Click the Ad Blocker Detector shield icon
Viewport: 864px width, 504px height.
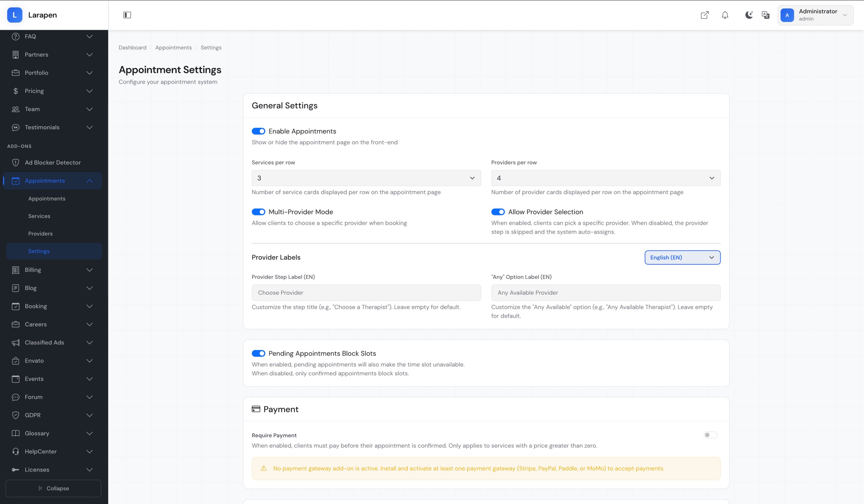[x=16, y=162]
